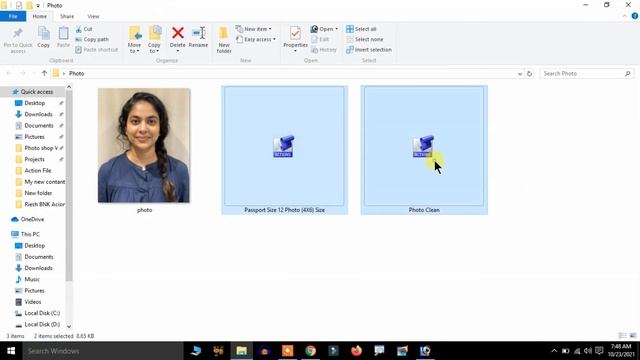Image resolution: width=640 pixels, height=360 pixels.
Task: Open the Windows Start menu
Action: pyautogui.click(x=11, y=351)
